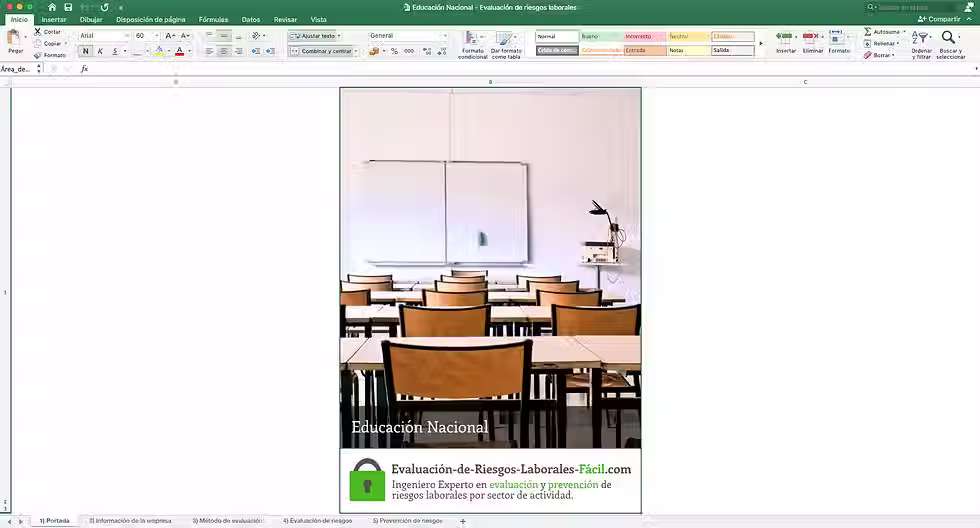Click the redo arrow in the title bar

[x=104, y=7]
